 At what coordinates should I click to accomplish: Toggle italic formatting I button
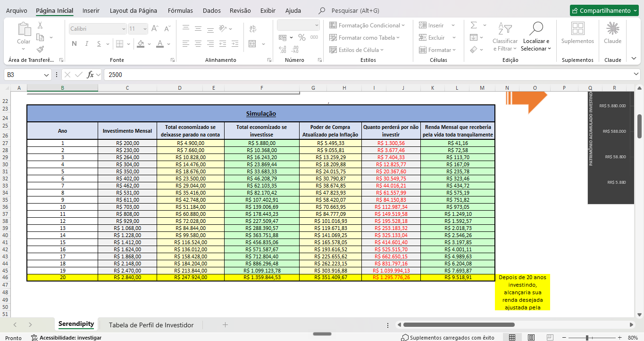(87, 44)
